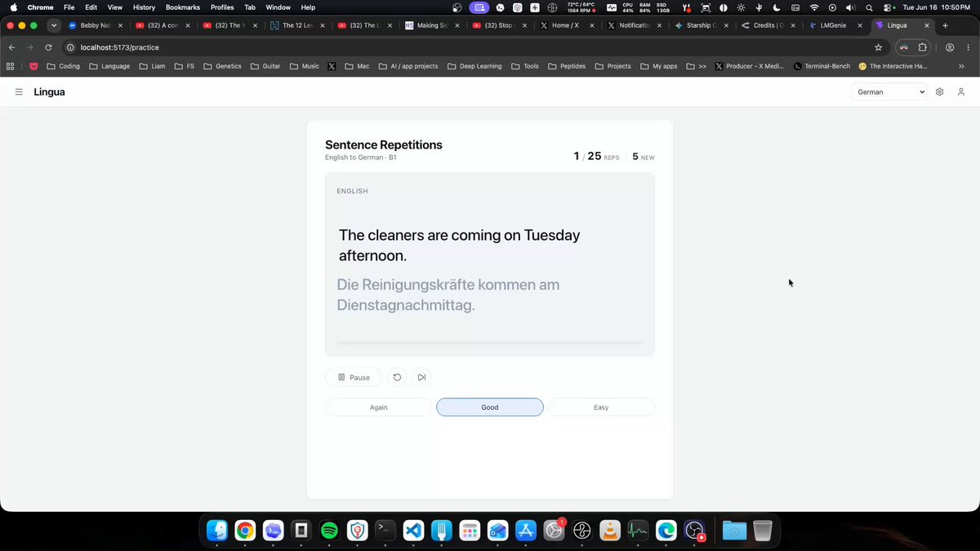Open the tab search dropdown arrow
The height and width of the screenshot is (551, 980).
point(53,25)
